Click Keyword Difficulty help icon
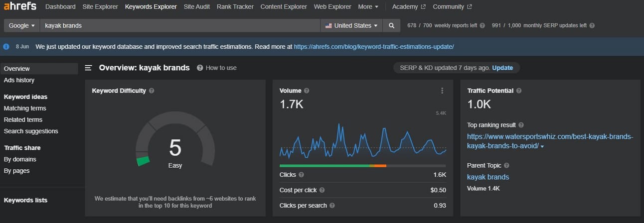Viewport: 644px width, 223px height. 152,91
